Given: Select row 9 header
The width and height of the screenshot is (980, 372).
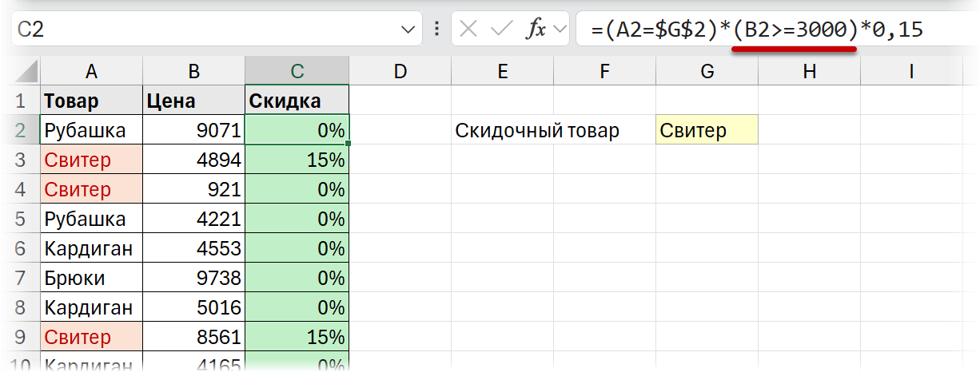Looking at the screenshot, I should [x=21, y=337].
